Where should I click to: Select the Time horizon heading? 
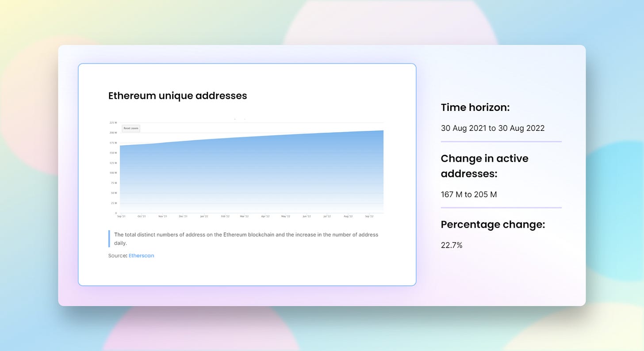(475, 107)
